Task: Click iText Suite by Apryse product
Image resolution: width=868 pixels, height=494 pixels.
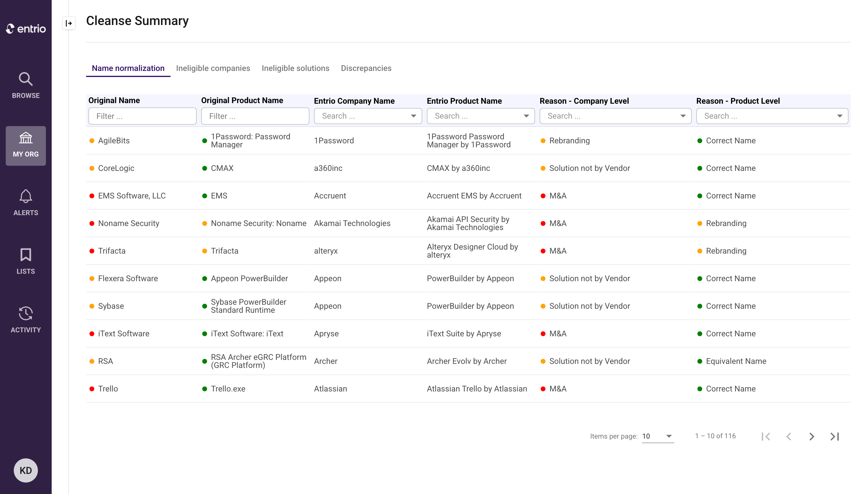Action: tap(464, 333)
